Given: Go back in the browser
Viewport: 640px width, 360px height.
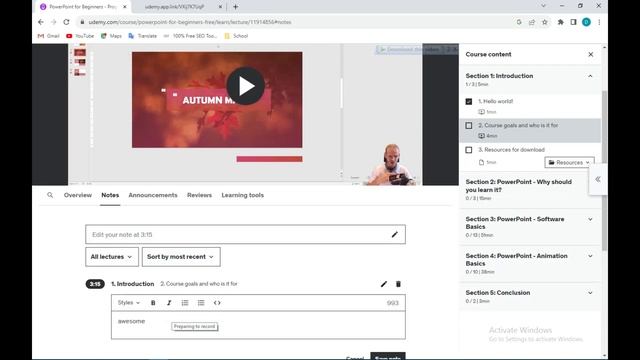Looking at the screenshot, I should (x=41, y=22).
